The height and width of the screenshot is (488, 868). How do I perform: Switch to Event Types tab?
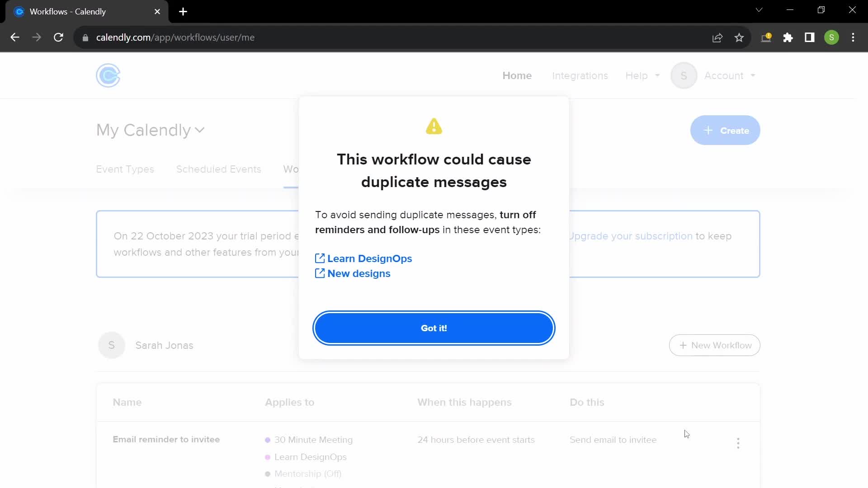pyautogui.click(x=125, y=169)
